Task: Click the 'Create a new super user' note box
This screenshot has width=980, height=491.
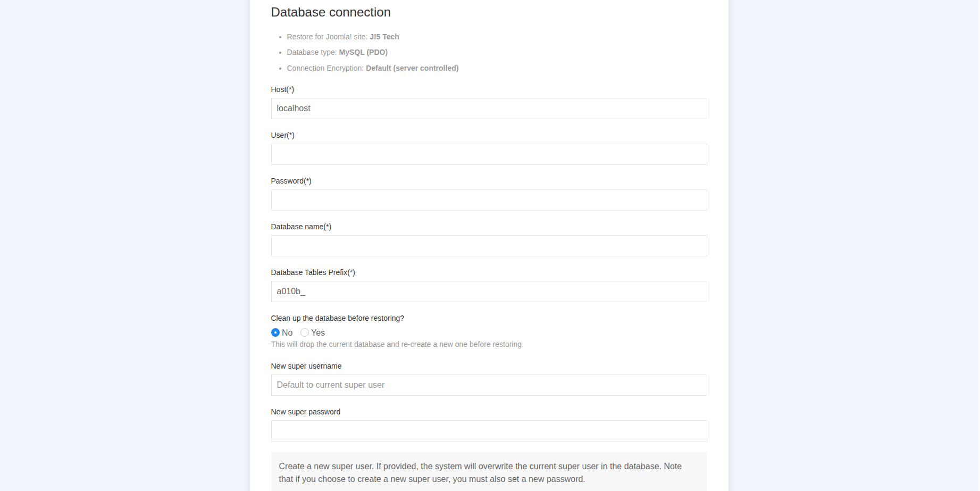Action: point(489,472)
